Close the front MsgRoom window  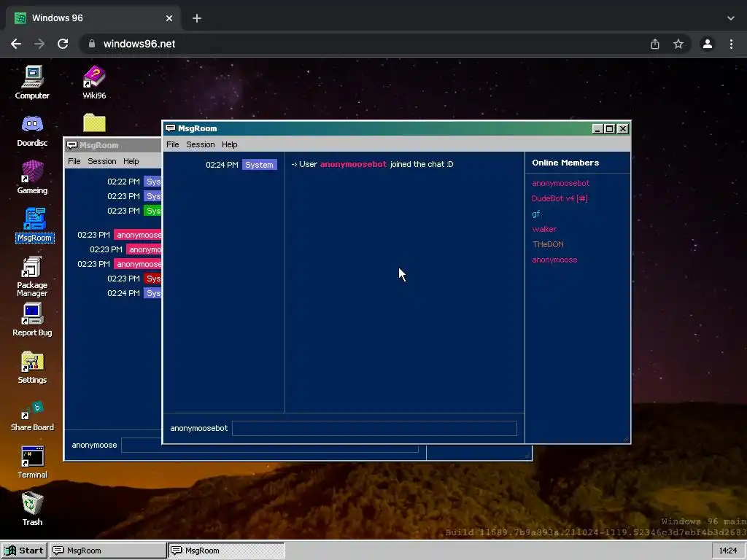pyautogui.click(x=623, y=128)
